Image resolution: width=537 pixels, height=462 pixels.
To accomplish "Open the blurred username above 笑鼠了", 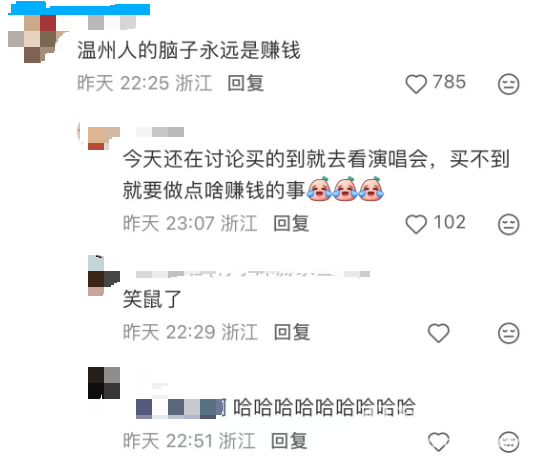I will pos(253,274).
